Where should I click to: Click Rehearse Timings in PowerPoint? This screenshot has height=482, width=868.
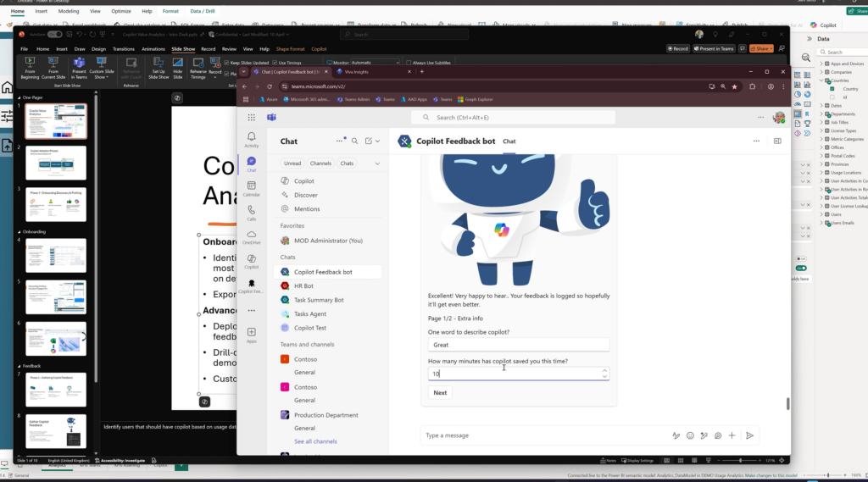point(198,68)
